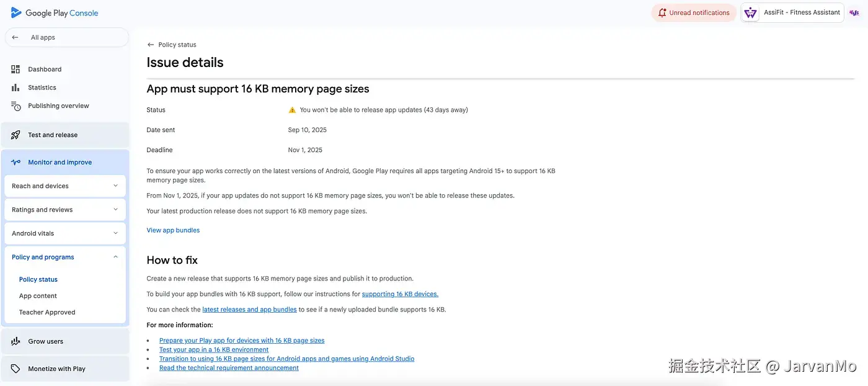The height and width of the screenshot is (386, 868).
Task: Click the back arrow to Policy status
Action: 149,44
